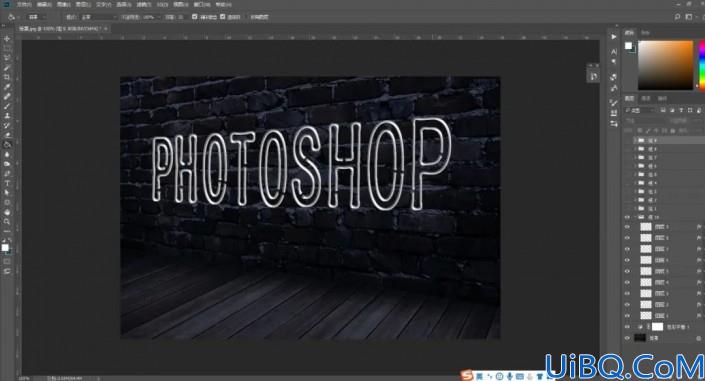Viewport: 705px width, 381px height.
Task: Click the white layer mask thumbnail
Action: click(x=657, y=327)
